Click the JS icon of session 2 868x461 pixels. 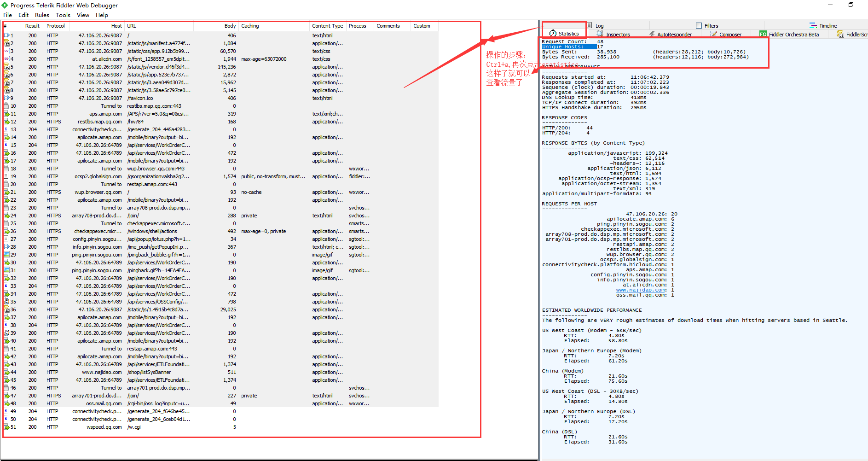pos(6,43)
